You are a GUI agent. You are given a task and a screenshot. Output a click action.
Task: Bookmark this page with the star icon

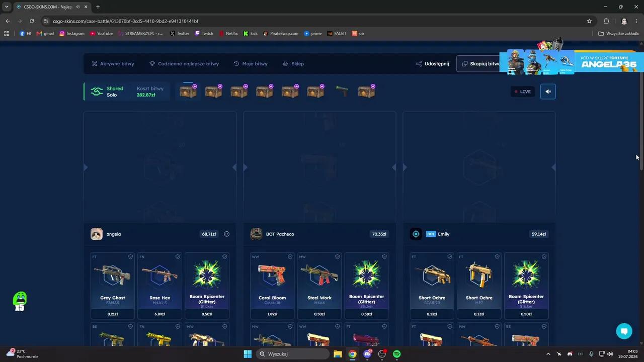(x=589, y=21)
